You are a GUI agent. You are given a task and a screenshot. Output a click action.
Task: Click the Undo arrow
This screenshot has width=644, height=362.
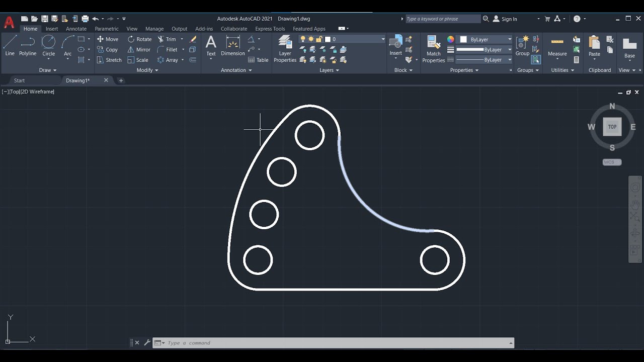coord(95,19)
